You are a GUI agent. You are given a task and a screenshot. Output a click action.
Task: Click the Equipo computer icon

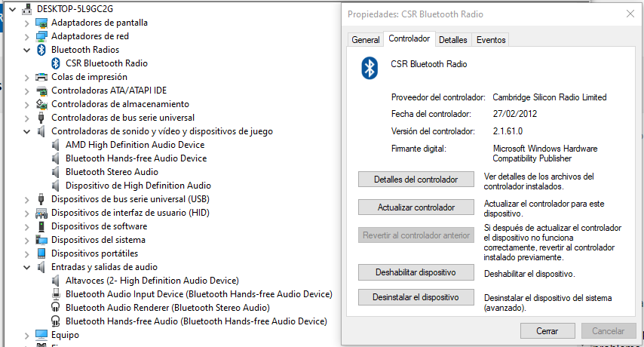pyautogui.click(x=41, y=335)
